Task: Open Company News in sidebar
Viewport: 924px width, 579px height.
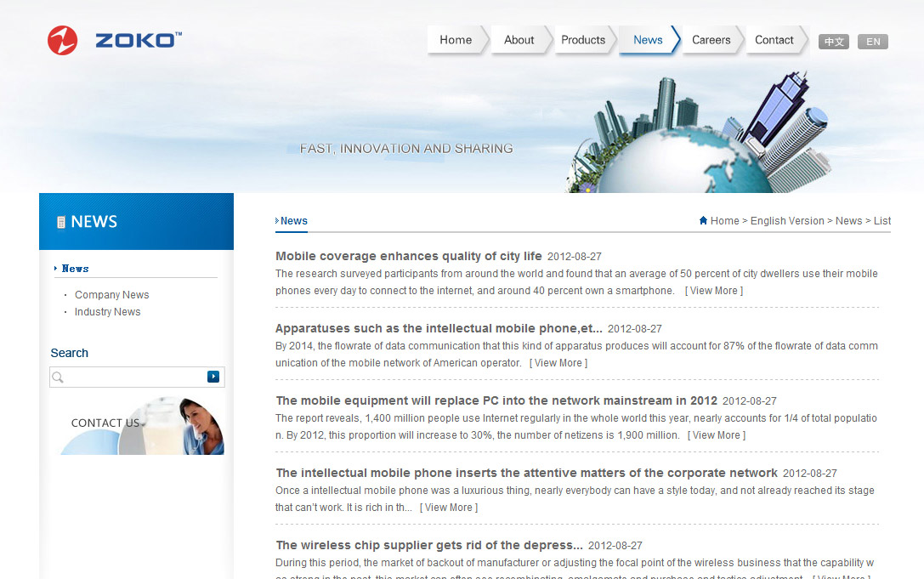Action: (x=112, y=295)
